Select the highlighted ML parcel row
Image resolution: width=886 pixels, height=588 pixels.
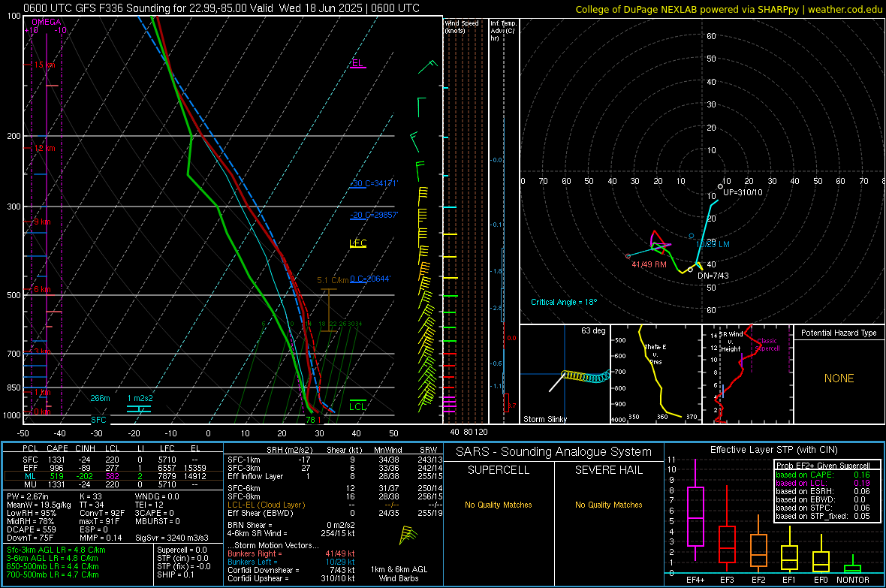click(113, 476)
